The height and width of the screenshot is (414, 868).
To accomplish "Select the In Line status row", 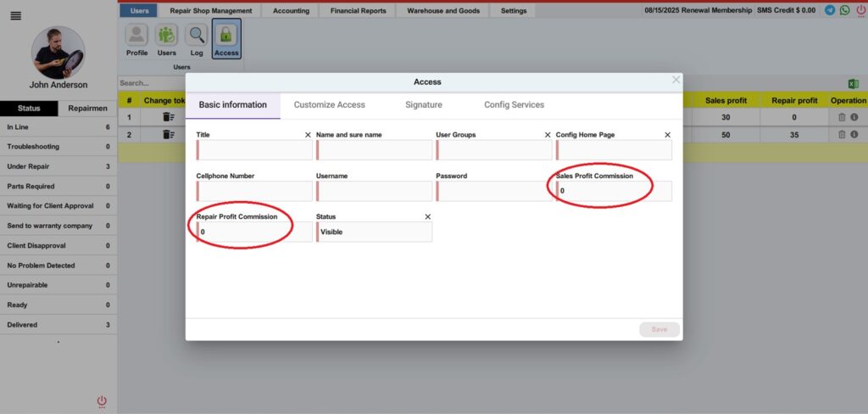I will tap(58, 127).
